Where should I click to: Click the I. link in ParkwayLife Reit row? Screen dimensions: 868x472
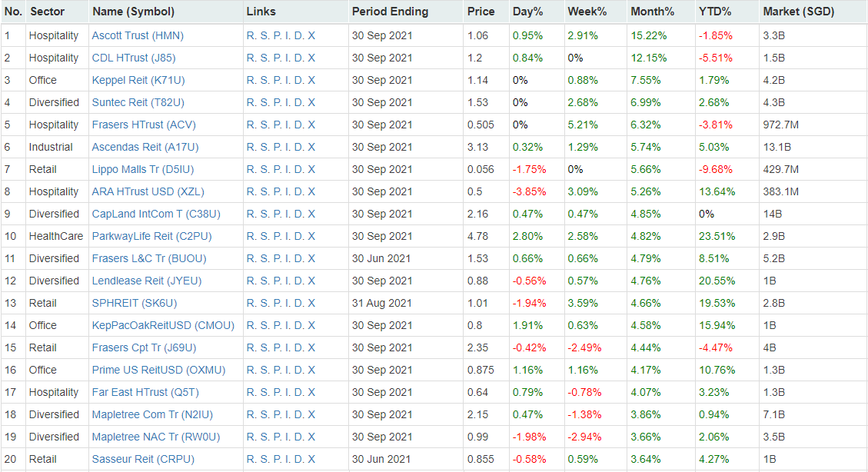point(288,236)
